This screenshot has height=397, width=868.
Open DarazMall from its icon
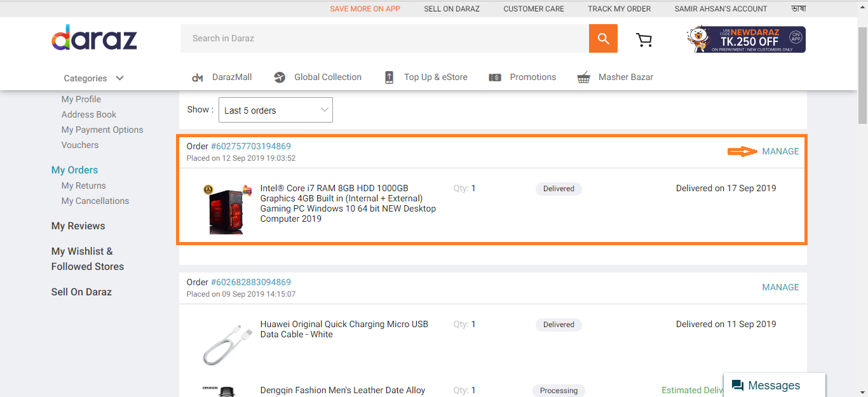coord(198,77)
